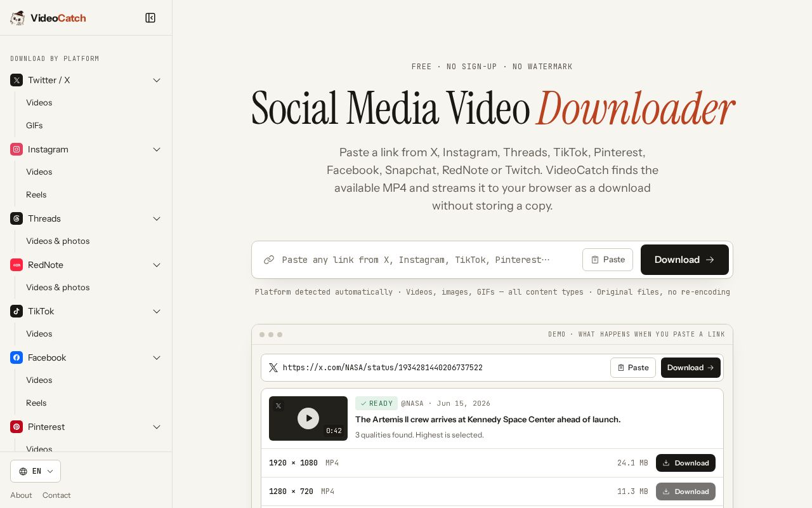Open the EN language dropdown
Image resolution: width=812 pixels, height=508 pixels.
[x=36, y=471]
